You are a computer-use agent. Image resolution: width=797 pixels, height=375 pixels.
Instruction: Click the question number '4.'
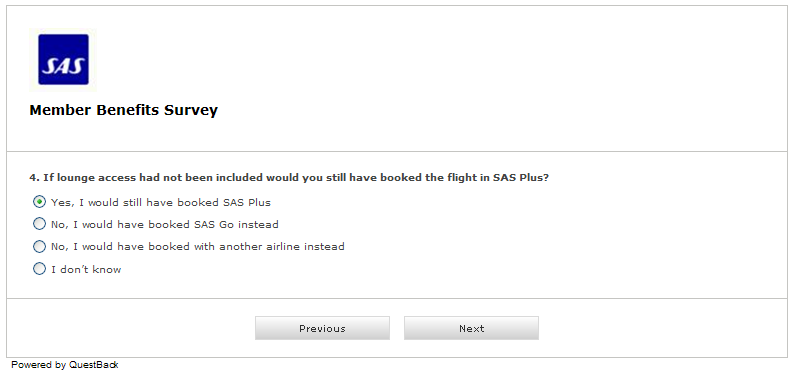pos(34,178)
